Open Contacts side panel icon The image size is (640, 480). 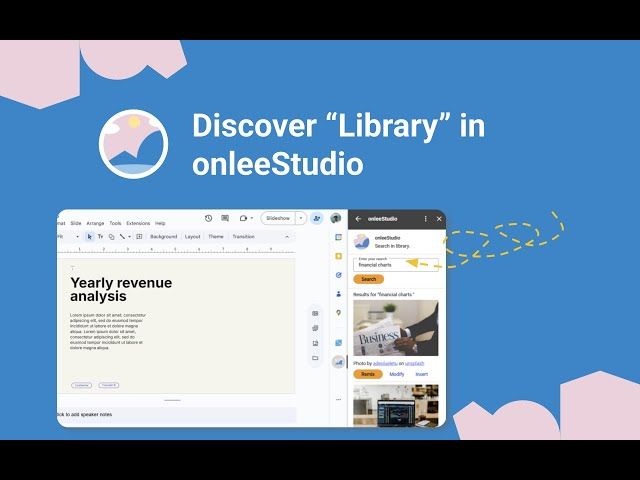coord(338,294)
